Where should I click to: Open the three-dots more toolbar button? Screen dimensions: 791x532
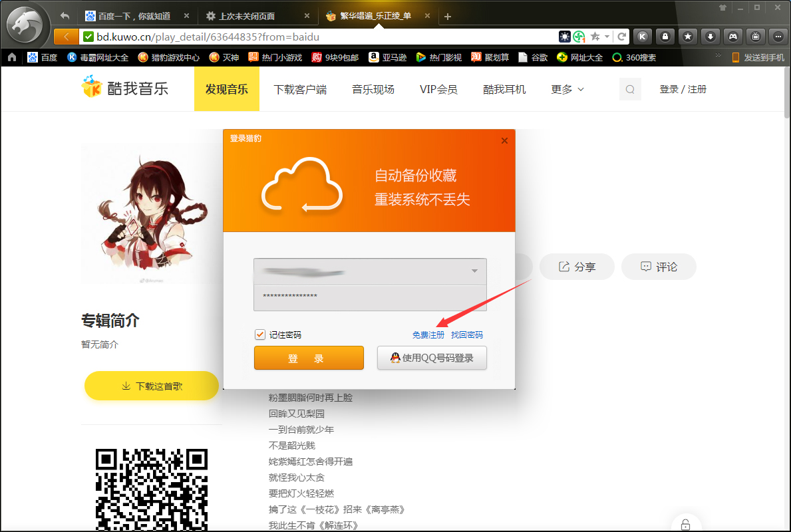(x=778, y=37)
